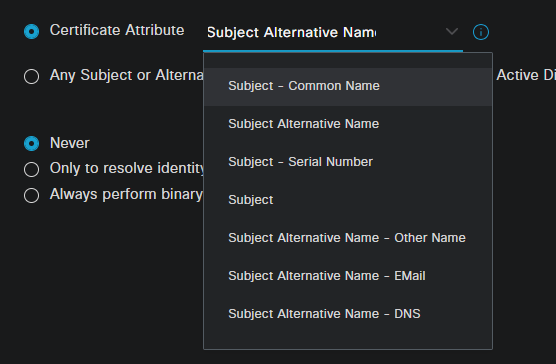Viewport: 556px width, 364px height.
Task: Click the Never text label
Action: [x=70, y=143]
